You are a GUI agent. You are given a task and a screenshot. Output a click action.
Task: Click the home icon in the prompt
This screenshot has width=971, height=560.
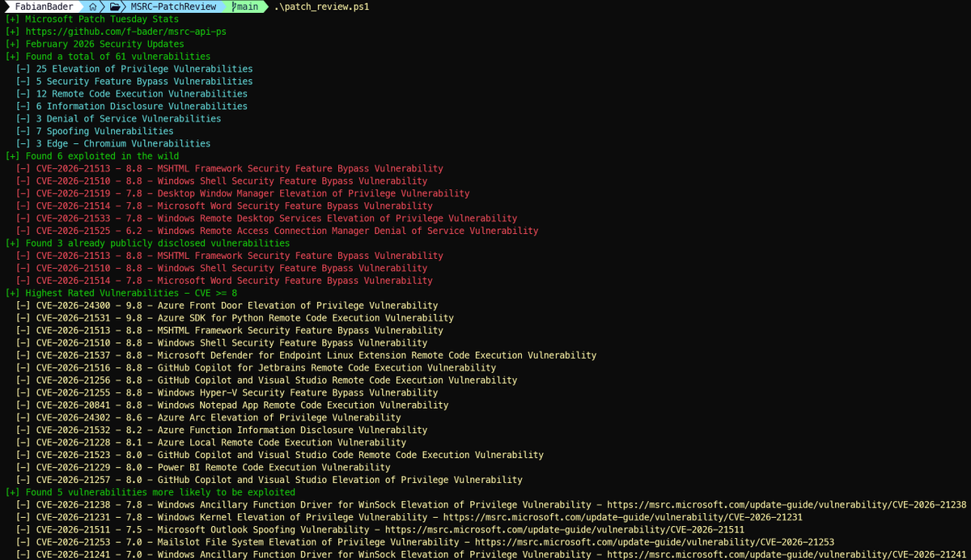[x=94, y=6]
